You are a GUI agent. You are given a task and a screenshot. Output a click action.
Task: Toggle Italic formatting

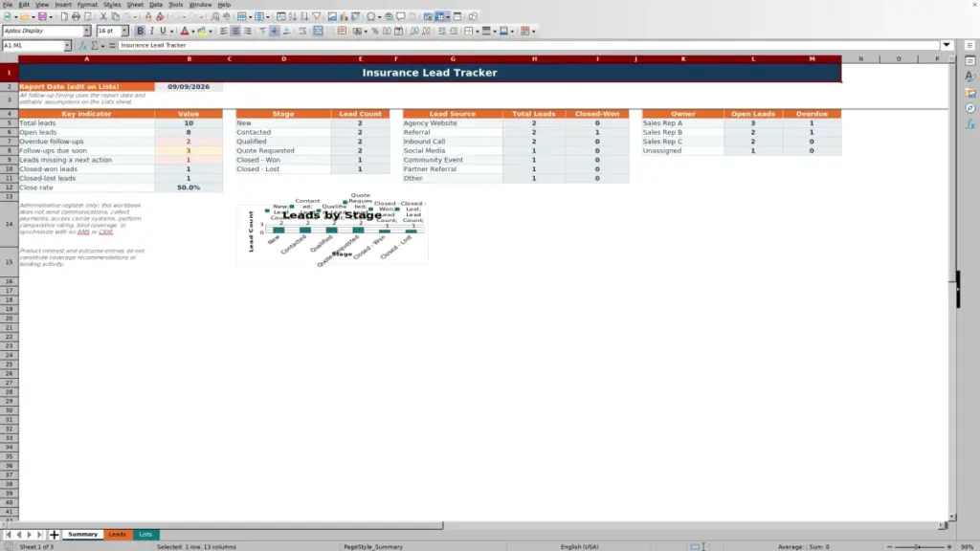[x=151, y=32]
